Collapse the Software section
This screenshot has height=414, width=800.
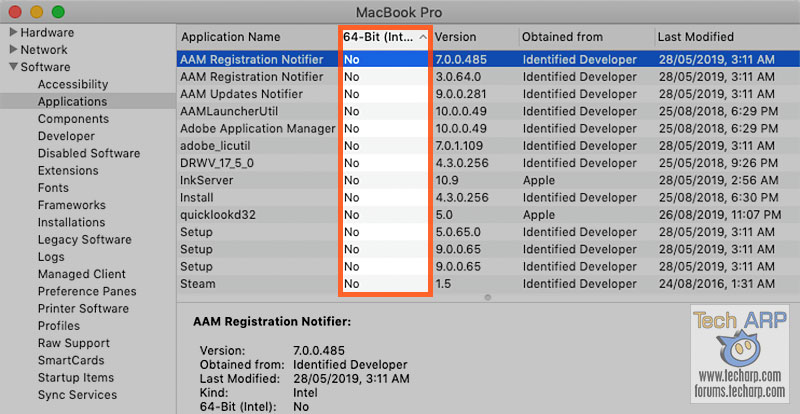tap(13, 67)
